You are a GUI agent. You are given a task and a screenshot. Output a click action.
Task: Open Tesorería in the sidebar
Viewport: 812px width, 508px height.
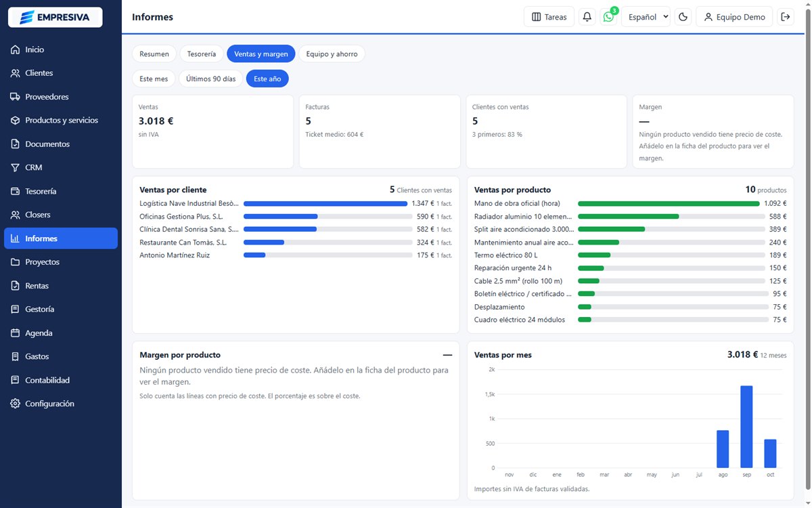coord(61,191)
